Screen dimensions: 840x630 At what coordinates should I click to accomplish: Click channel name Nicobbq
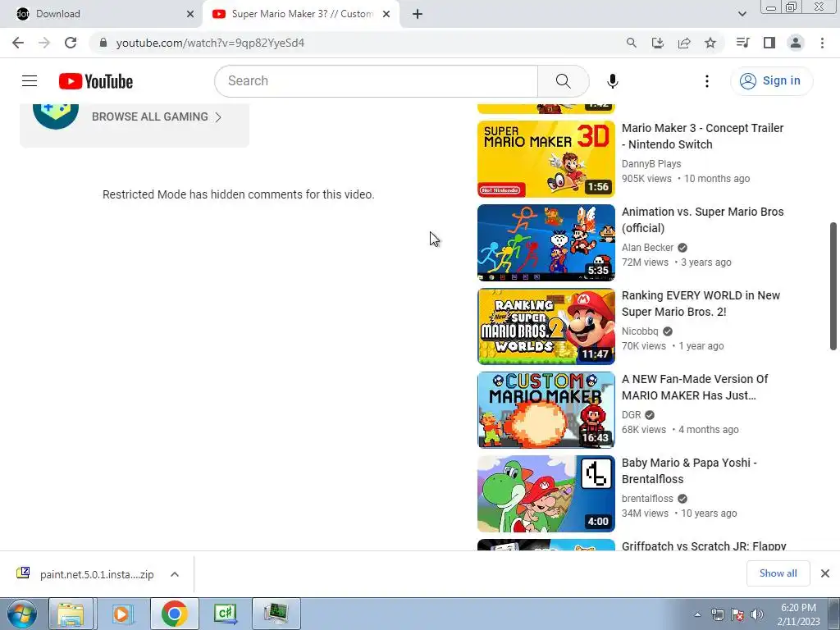640,331
